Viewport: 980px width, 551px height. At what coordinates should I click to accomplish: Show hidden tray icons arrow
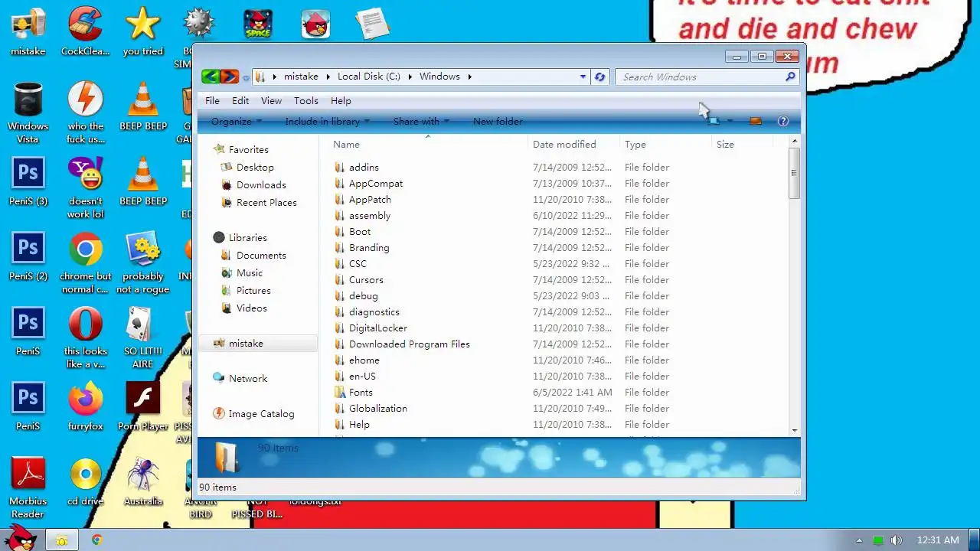pos(859,540)
